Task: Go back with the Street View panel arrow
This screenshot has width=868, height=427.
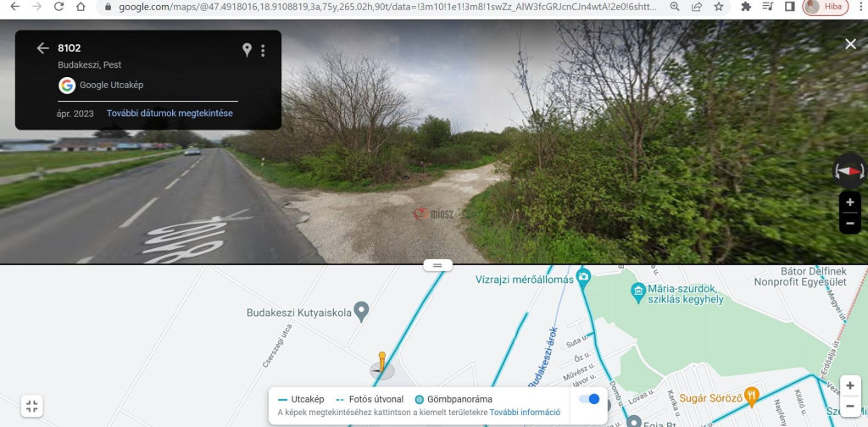Action: 42,48
